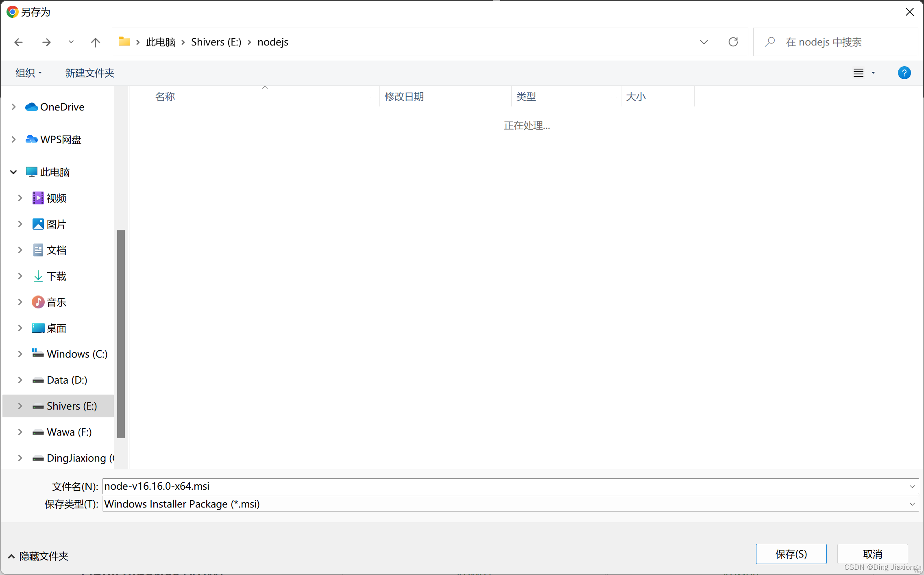
Task: Expand the 下载 folder node
Action: (x=20, y=276)
